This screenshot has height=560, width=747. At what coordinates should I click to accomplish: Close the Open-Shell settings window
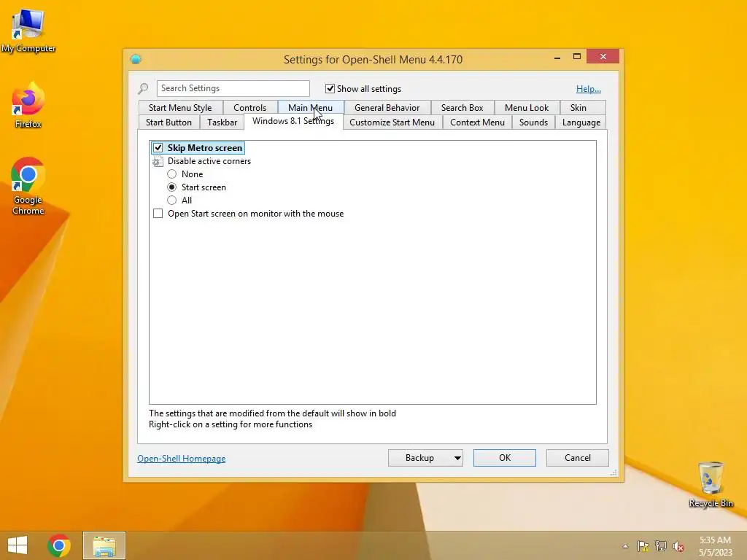(603, 57)
